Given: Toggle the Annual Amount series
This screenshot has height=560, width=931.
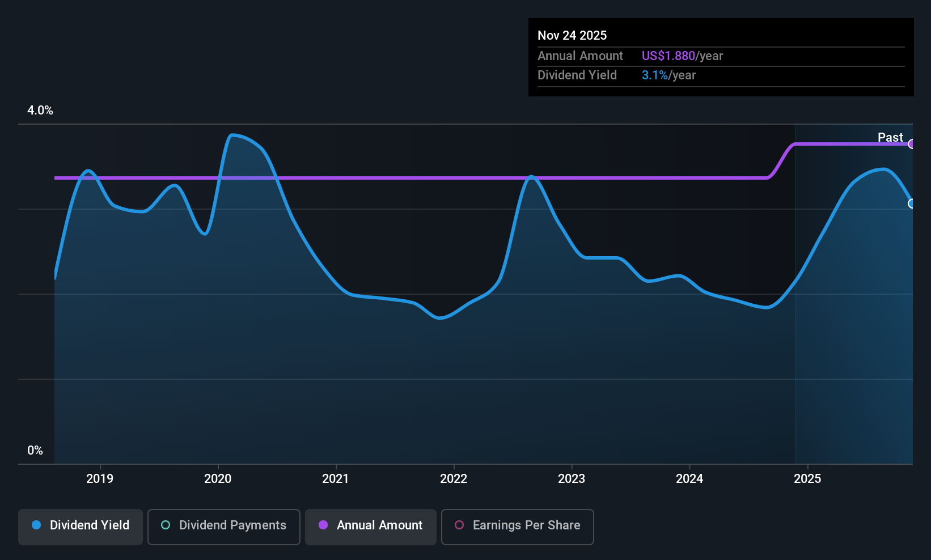Looking at the screenshot, I should [x=371, y=527].
